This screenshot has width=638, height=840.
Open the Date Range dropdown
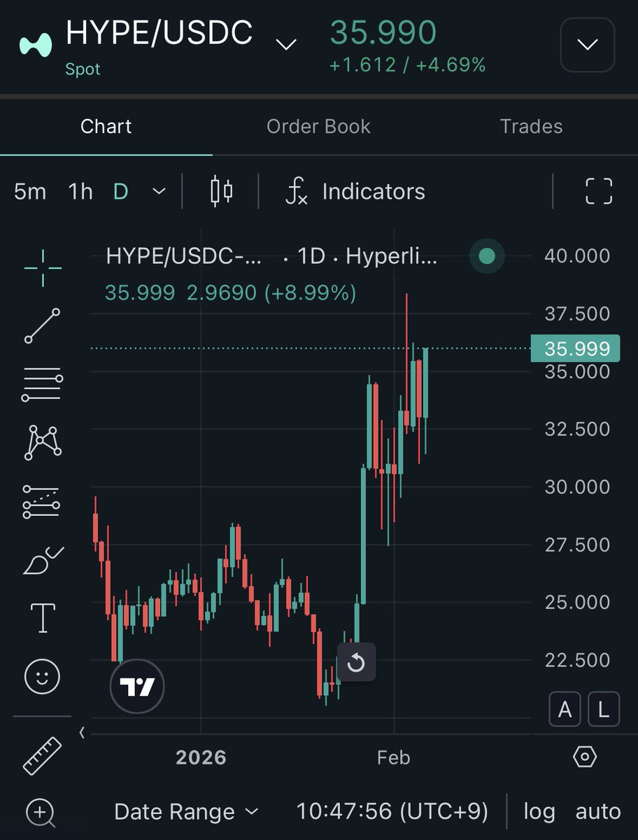(186, 812)
